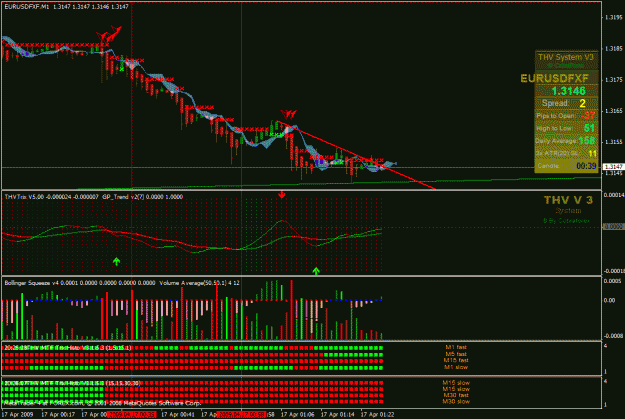The width and height of the screenshot is (625, 419).
Task: Click the large THV V 3 watermark title text
Action: 568,200
